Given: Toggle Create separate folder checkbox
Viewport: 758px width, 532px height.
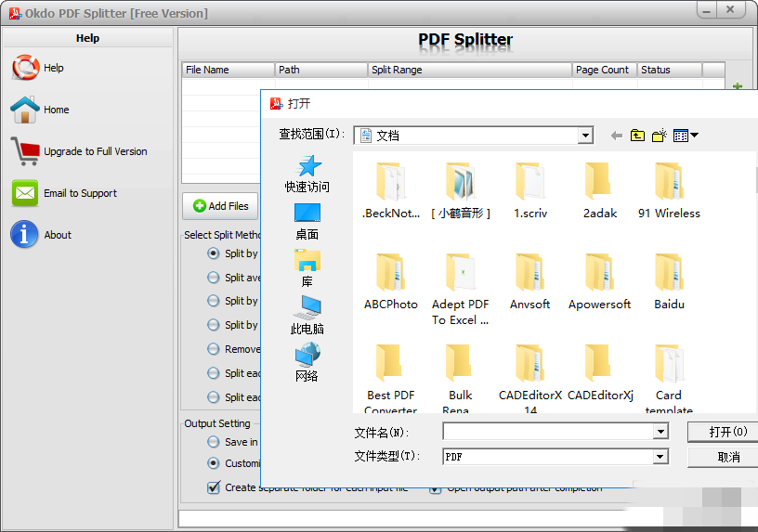Looking at the screenshot, I should pos(214,487).
